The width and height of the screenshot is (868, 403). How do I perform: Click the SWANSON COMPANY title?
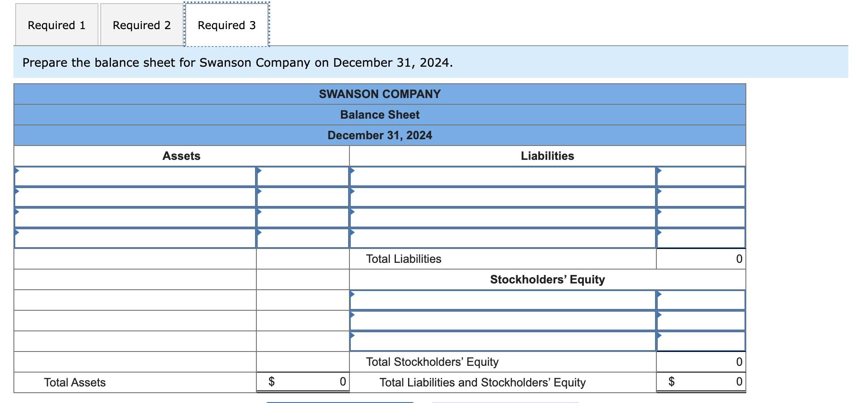click(380, 94)
